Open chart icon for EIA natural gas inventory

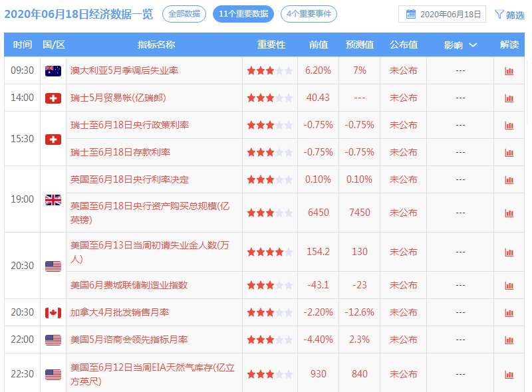click(509, 374)
